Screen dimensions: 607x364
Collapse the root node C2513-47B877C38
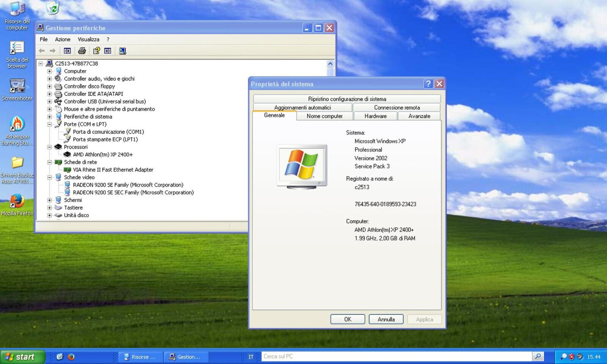pos(41,64)
